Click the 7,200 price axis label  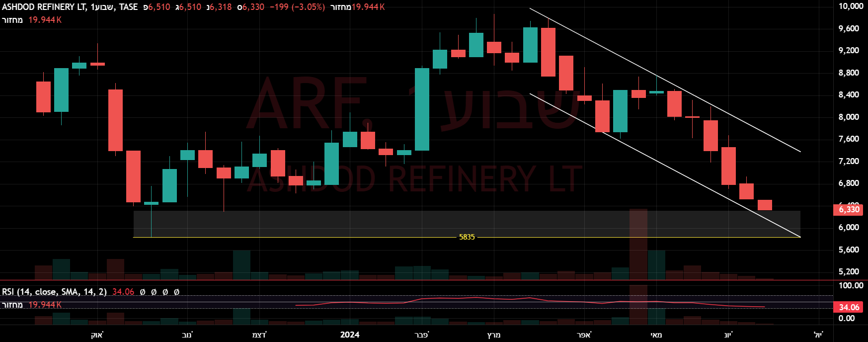pyautogui.click(x=849, y=161)
